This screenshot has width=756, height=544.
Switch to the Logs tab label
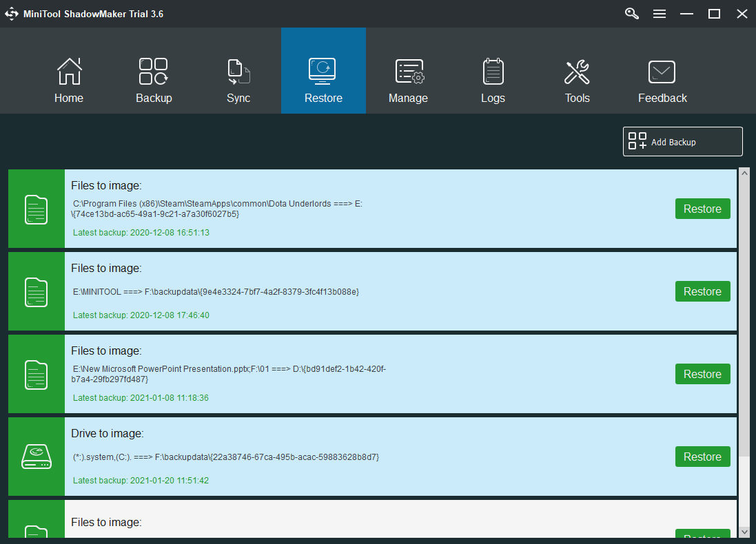tap(493, 98)
